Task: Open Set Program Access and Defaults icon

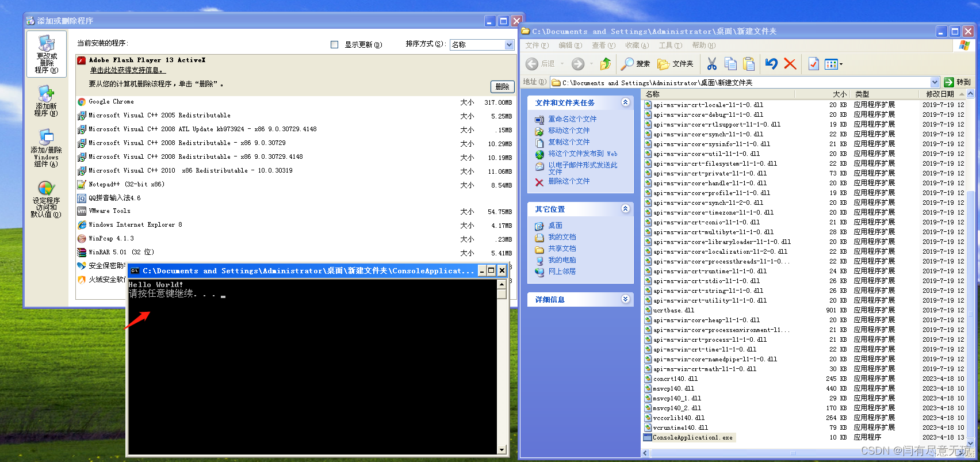Action: [46, 199]
